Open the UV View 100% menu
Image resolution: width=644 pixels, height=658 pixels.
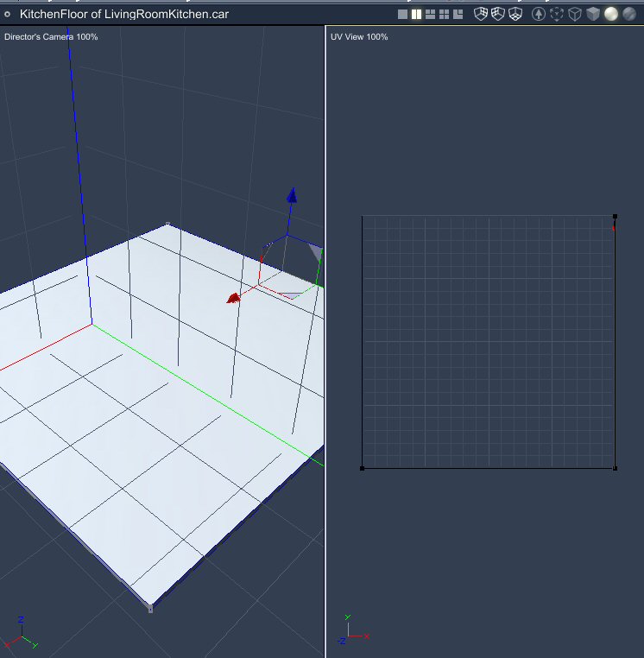[x=359, y=37]
